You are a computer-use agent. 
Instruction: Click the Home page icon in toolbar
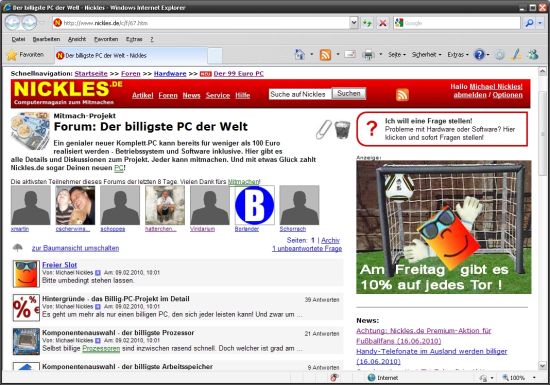[300, 55]
